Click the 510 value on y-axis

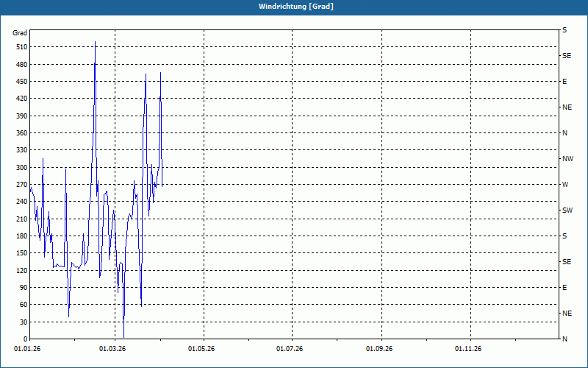(20, 47)
